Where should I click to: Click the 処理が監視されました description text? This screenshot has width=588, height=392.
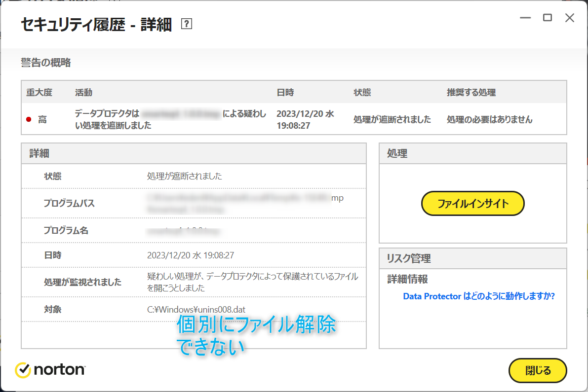point(252,282)
